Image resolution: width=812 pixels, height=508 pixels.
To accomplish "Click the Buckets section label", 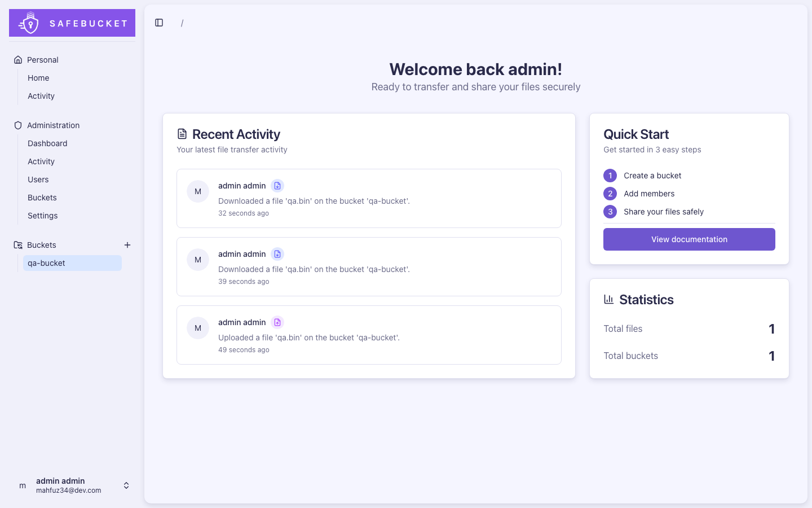I will point(42,245).
